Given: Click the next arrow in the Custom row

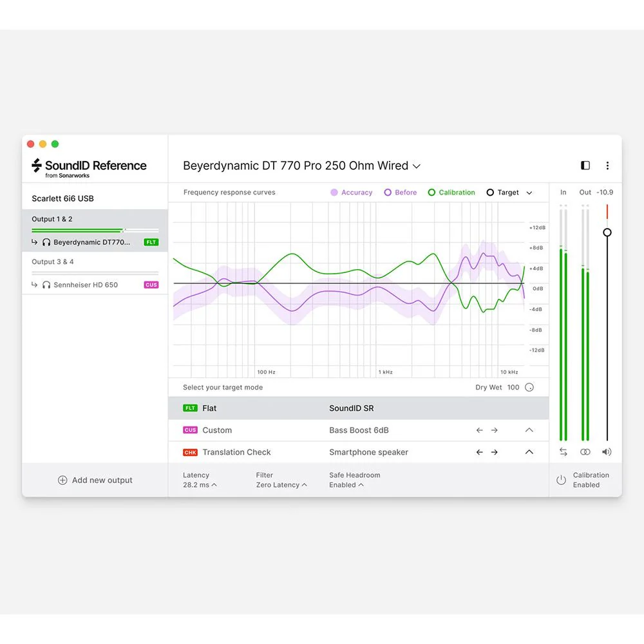Looking at the screenshot, I should click(495, 430).
